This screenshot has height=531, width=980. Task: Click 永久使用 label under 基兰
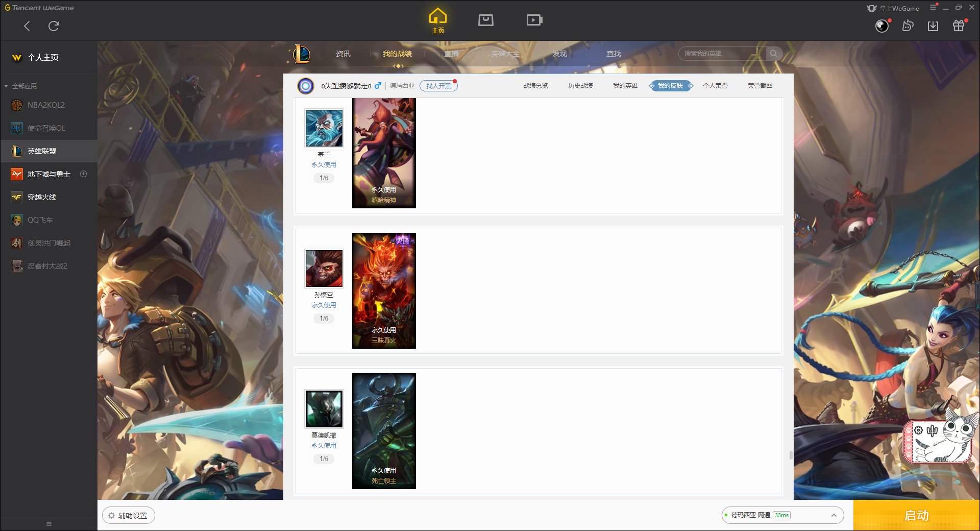click(324, 165)
